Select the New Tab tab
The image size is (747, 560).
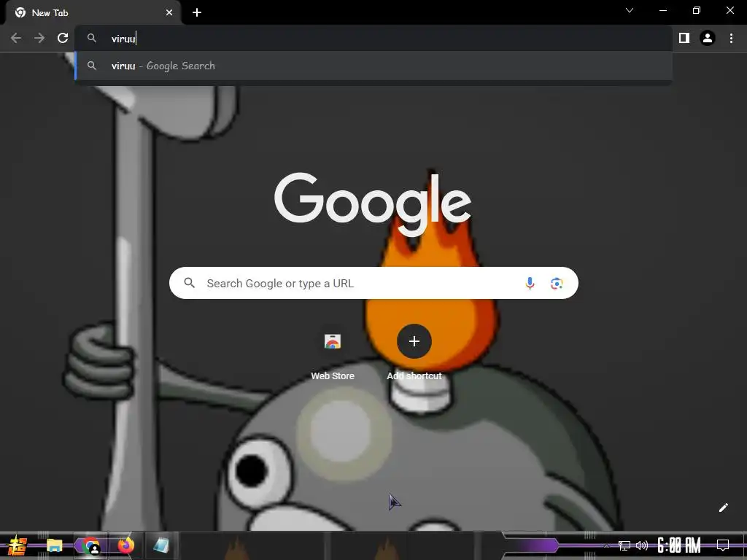click(93, 12)
